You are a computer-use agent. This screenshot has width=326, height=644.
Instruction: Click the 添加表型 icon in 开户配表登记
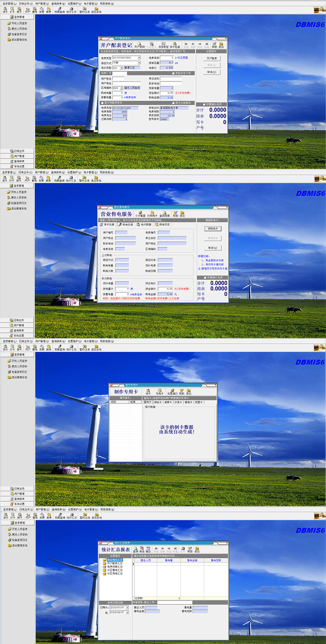pyautogui.click(x=163, y=45)
